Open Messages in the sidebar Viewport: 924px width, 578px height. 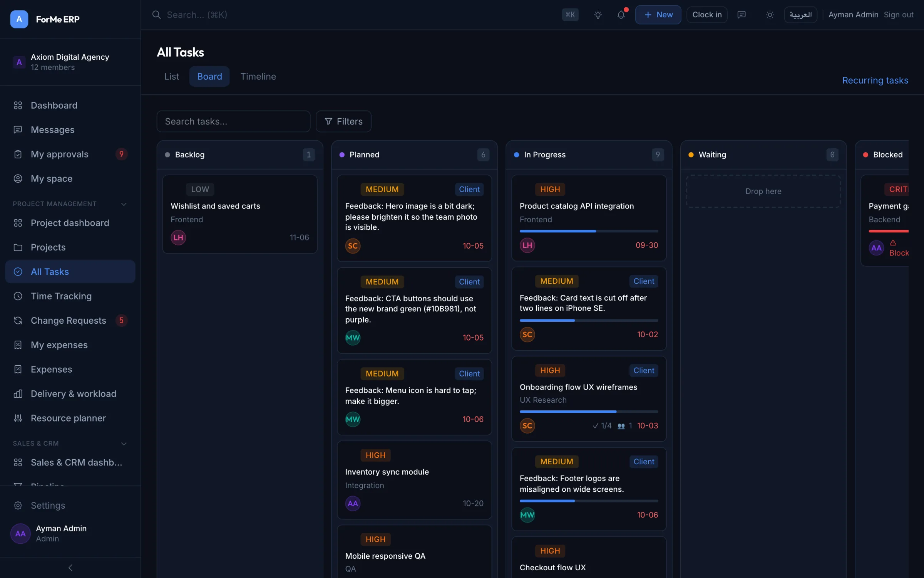[x=70, y=129]
